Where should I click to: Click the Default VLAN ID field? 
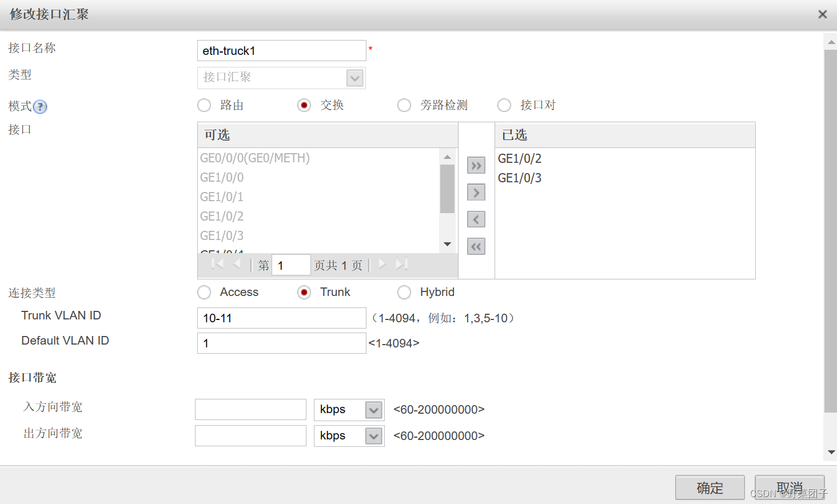tap(282, 343)
